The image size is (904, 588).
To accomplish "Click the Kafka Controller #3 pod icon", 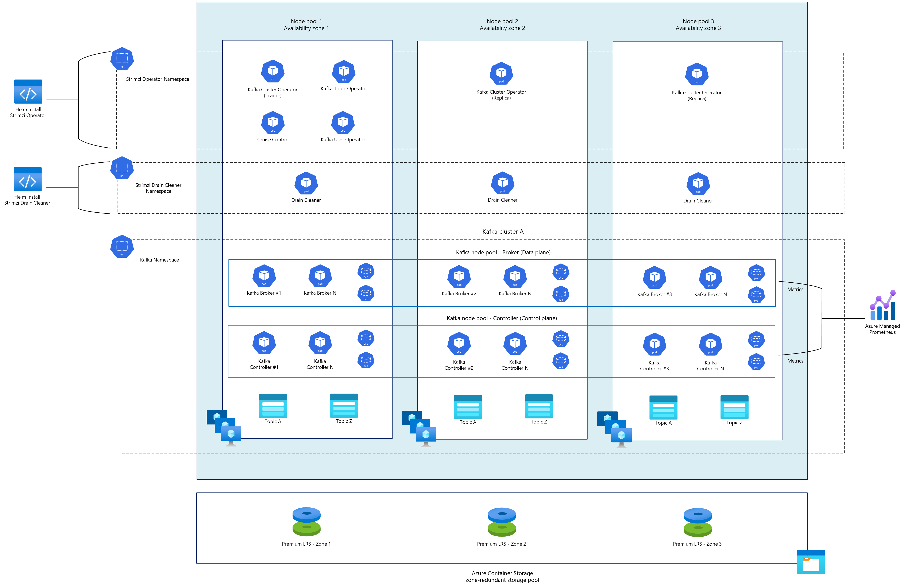I will point(654,345).
